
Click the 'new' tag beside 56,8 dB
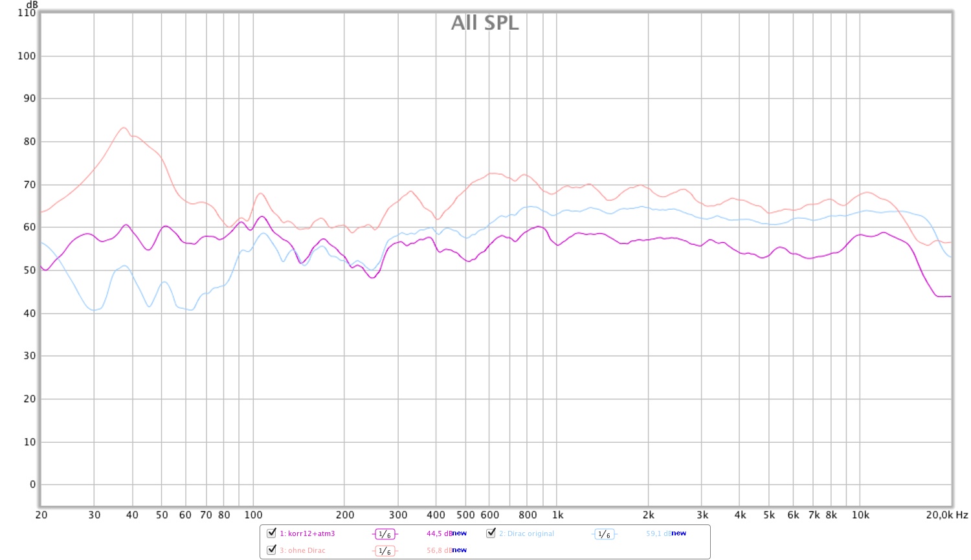[460, 550]
